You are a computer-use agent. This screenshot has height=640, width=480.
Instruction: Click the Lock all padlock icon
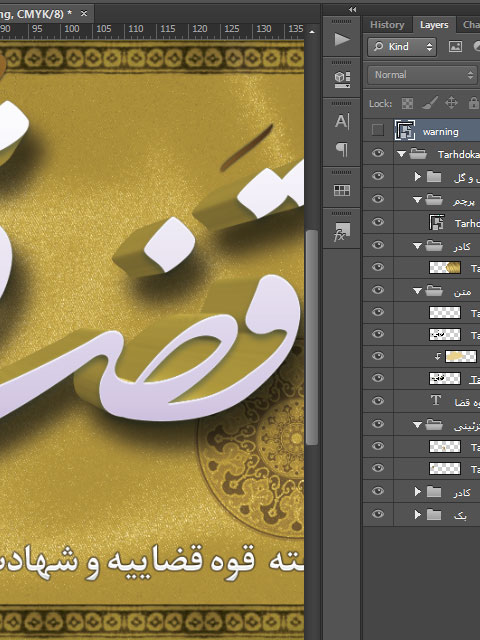[473, 103]
